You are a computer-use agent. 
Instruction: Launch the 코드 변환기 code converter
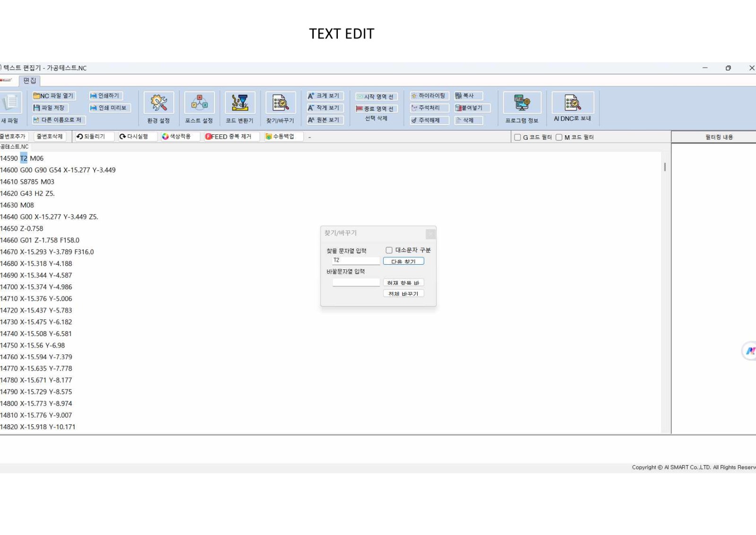coord(240,108)
